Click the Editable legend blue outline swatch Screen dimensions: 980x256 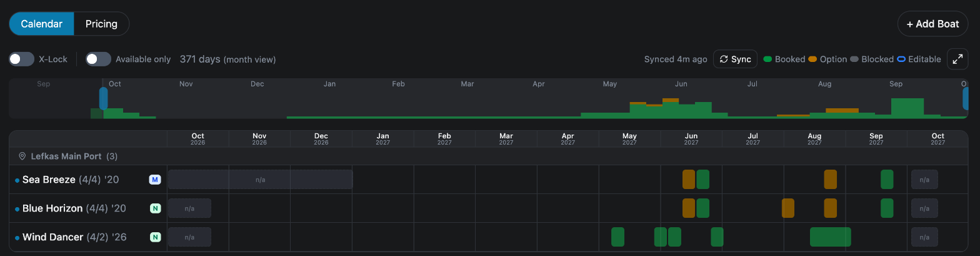(x=901, y=59)
